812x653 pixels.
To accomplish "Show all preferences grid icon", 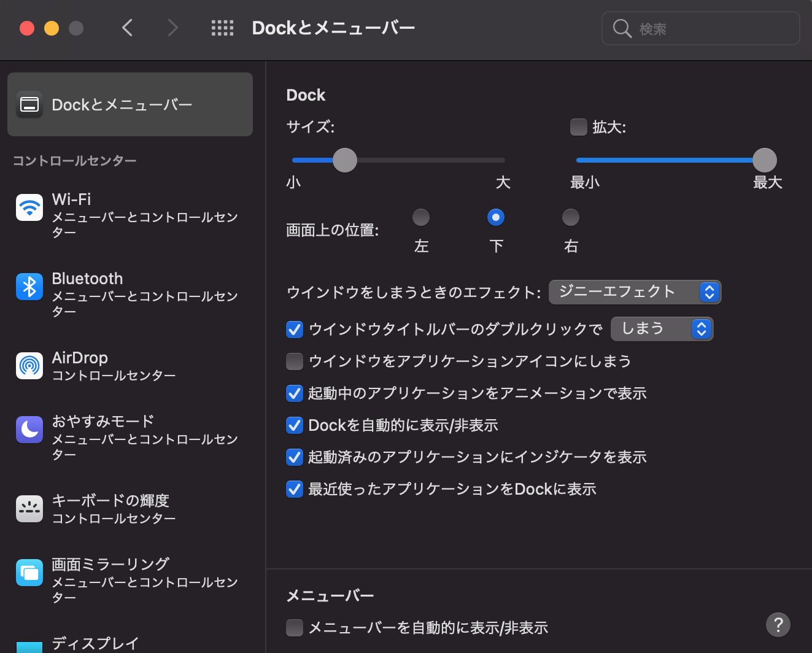I will coord(222,28).
